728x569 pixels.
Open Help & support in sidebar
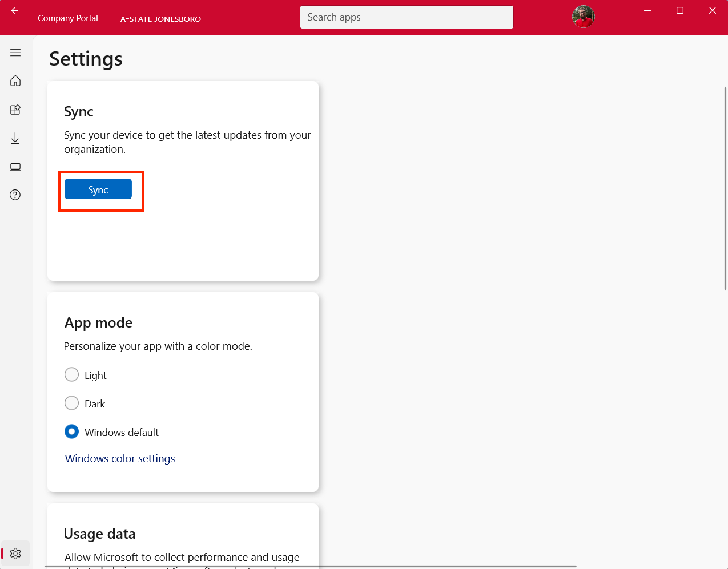[15, 195]
